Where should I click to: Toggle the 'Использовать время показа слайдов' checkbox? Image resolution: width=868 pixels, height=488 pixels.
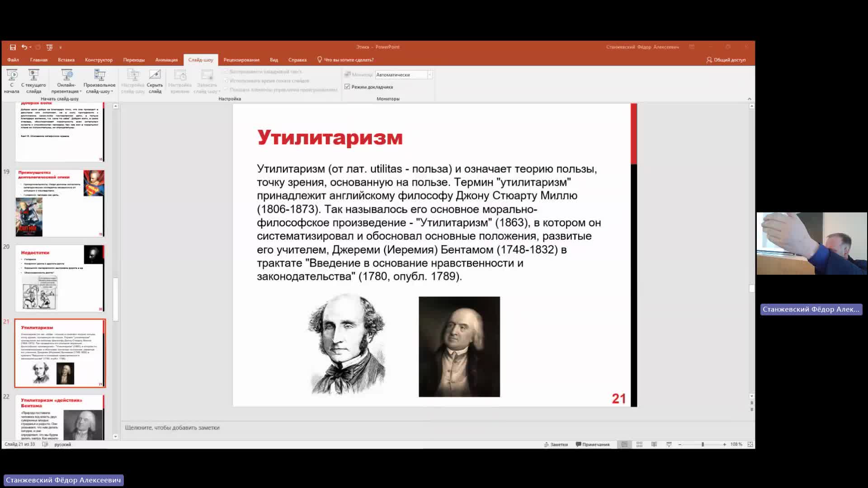pyautogui.click(x=266, y=81)
